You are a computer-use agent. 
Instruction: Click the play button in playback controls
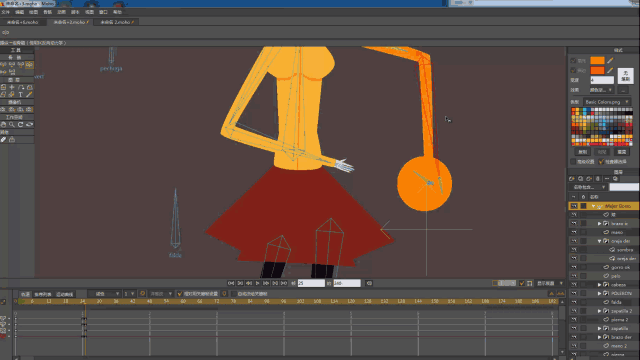[x=258, y=283]
